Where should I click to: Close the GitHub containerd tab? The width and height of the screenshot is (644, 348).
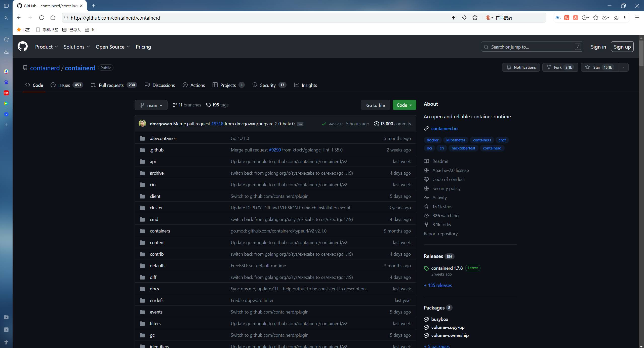point(81,6)
